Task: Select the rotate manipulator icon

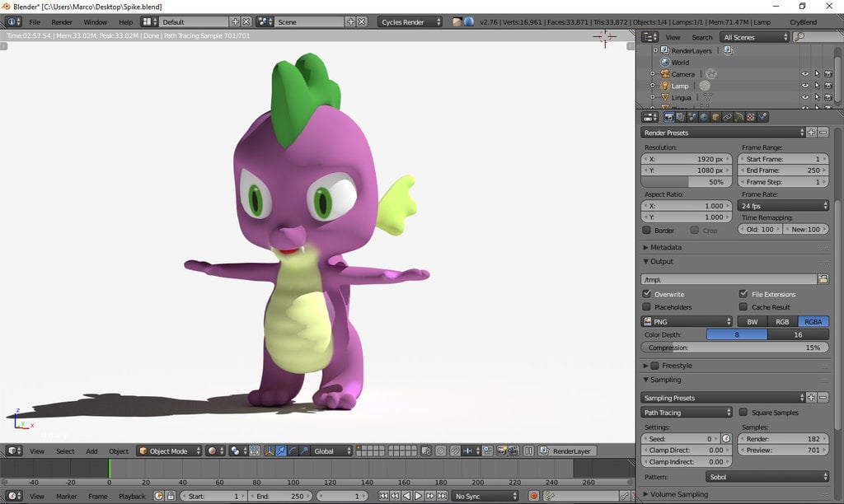Action: click(293, 450)
